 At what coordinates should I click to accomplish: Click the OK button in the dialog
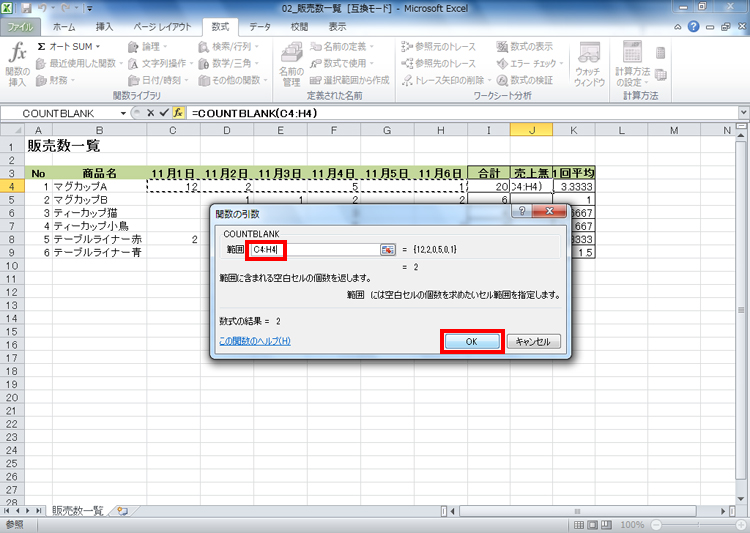click(x=472, y=342)
